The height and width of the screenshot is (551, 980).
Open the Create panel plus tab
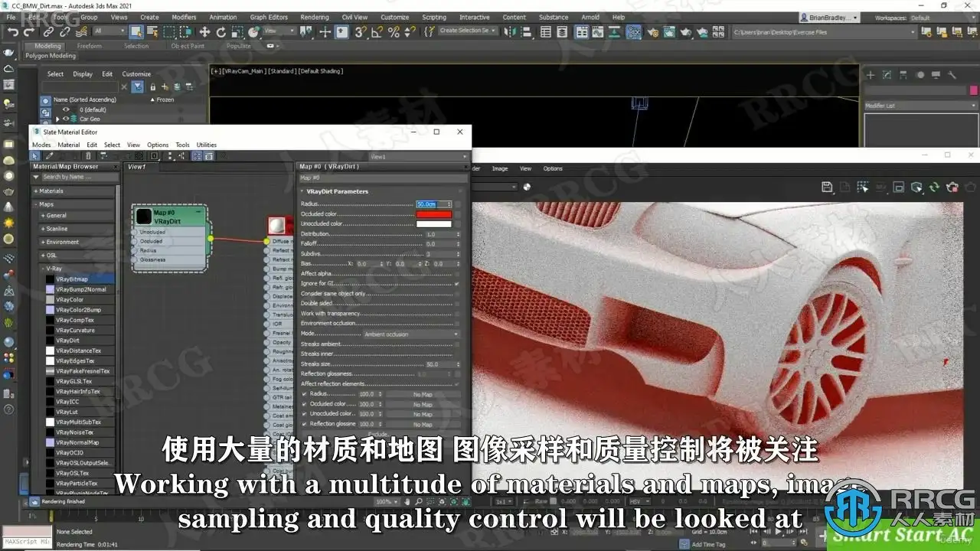tap(871, 75)
